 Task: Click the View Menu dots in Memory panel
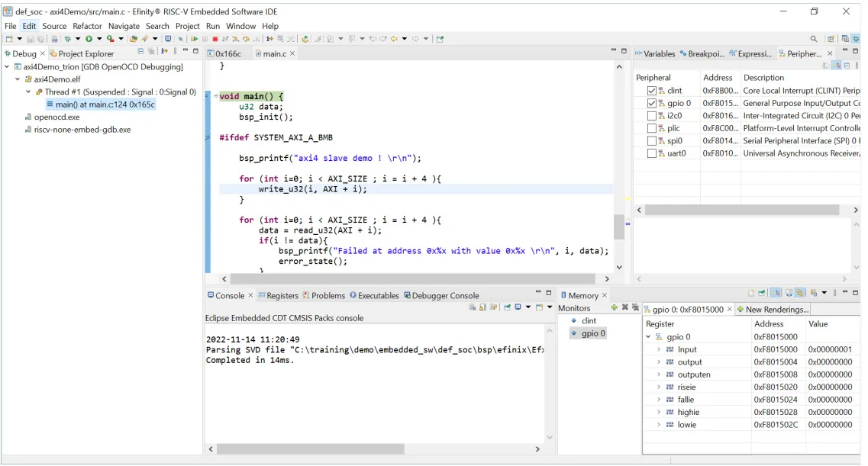834,292
